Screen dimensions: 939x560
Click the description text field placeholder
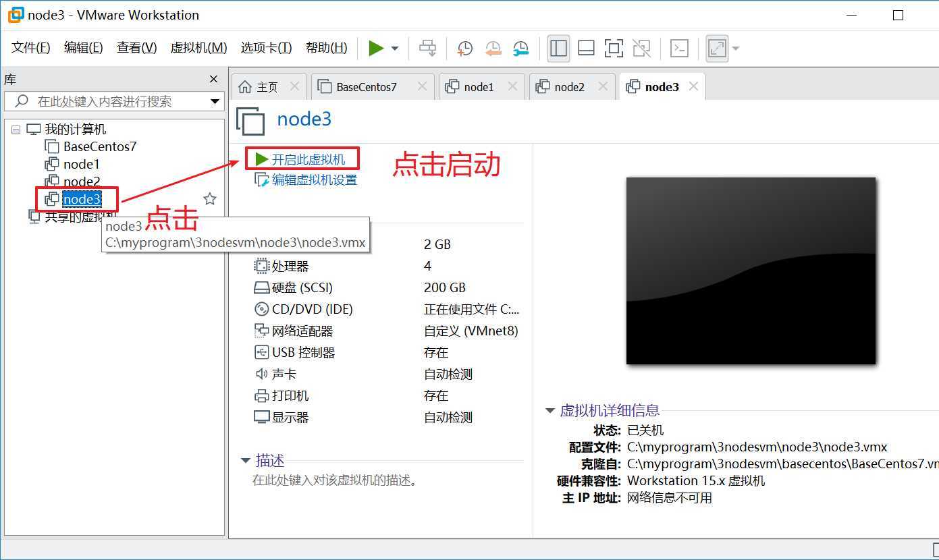[x=336, y=480]
